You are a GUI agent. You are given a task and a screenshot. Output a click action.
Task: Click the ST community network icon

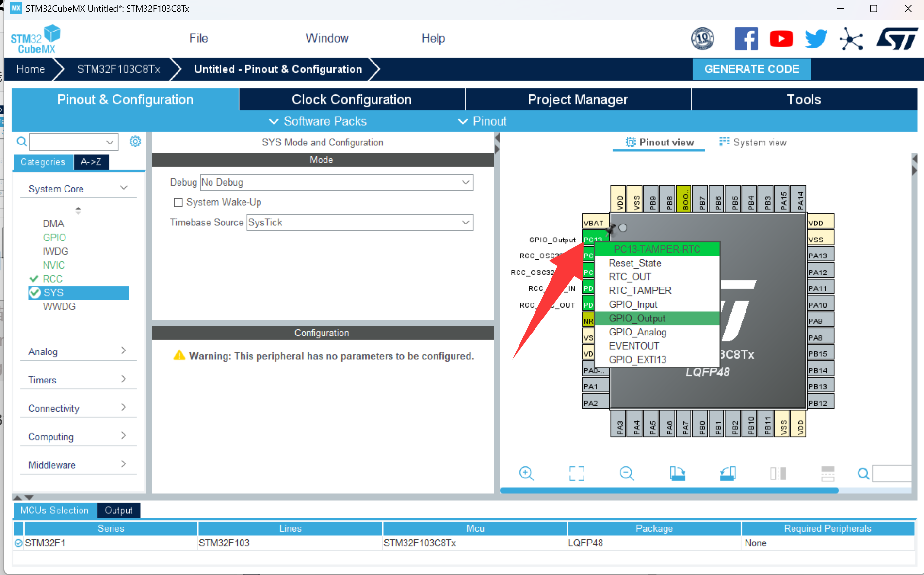(x=851, y=39)
